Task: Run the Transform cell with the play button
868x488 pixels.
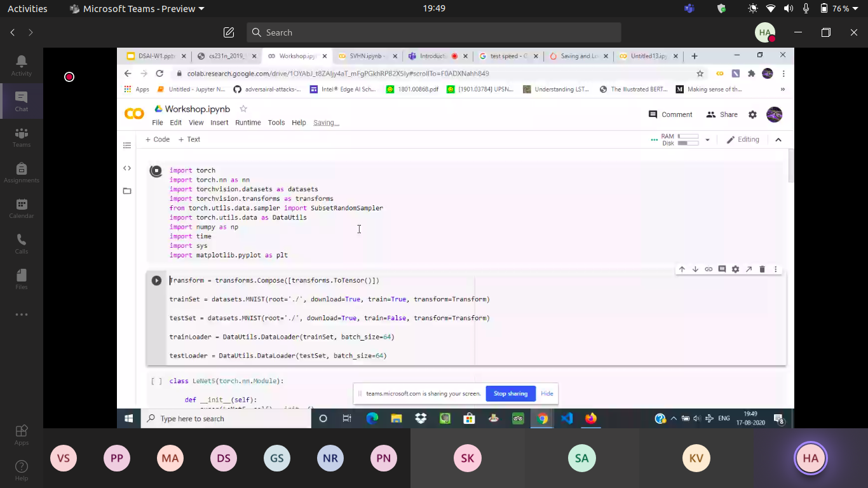Action: pyautogui.click(x=156, y=280)
